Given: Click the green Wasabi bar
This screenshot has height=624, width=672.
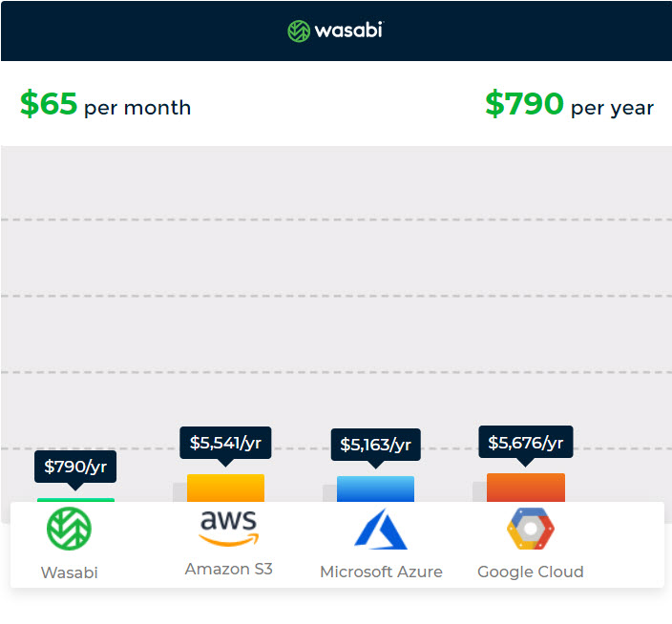Looking at the screenshot, I should click(75, 500).
